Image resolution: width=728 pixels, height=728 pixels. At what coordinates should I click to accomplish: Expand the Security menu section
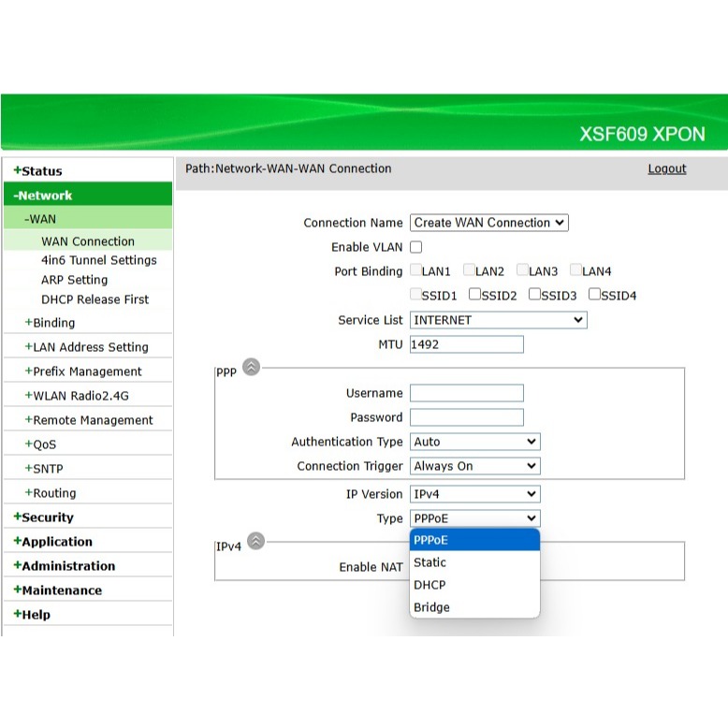[47, 517]
